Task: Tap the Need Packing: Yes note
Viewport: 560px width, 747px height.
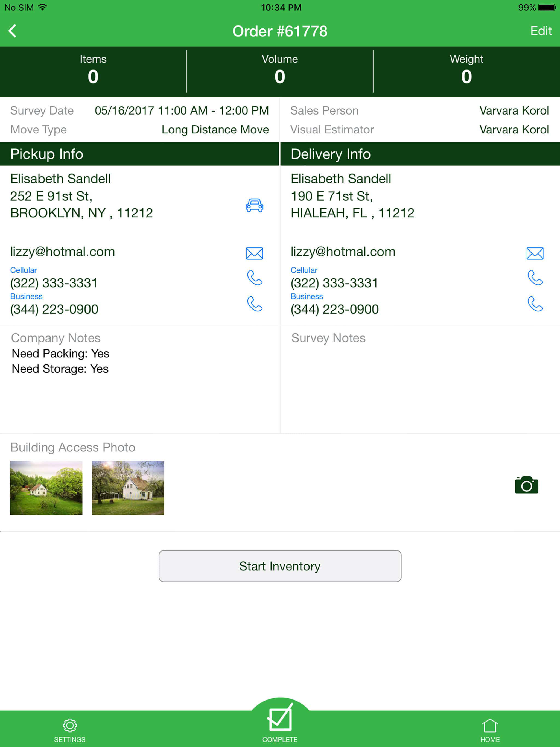Action: [60, 354]
